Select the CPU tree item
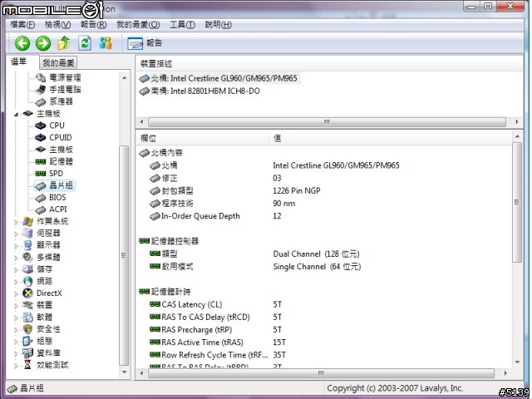Viewport: 532px width, 399px height. 50,126
